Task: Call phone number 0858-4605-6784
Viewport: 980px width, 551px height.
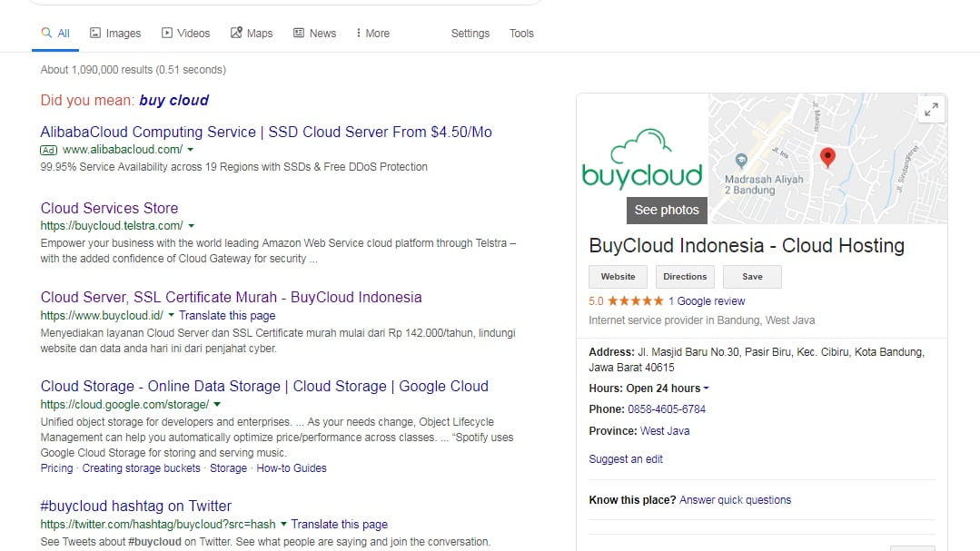Action: (x=667, y=409)
